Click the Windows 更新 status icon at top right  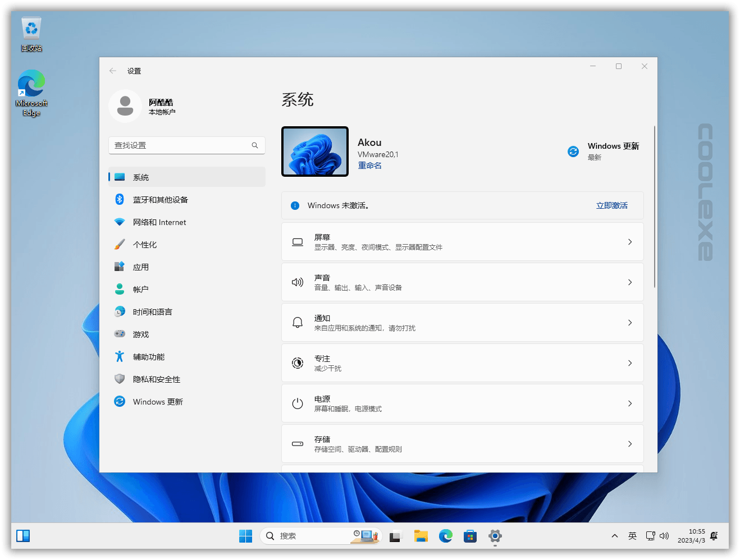[573, 152]
